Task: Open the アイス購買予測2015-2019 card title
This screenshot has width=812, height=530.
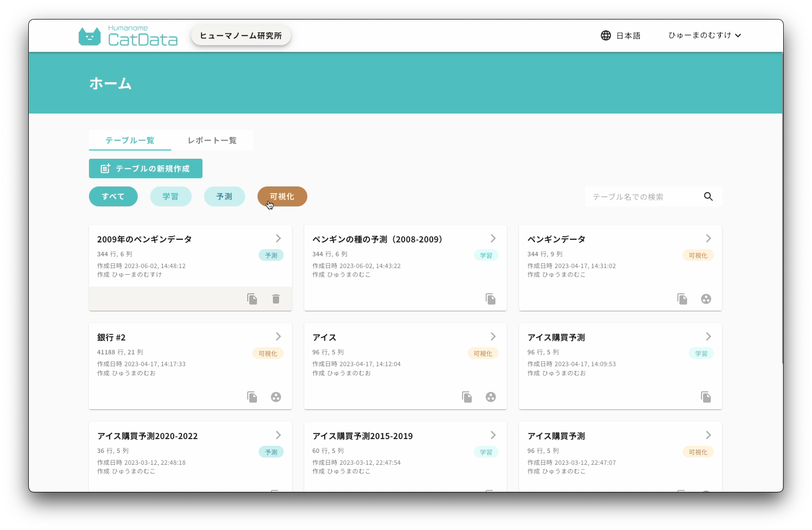Action: 362,436
